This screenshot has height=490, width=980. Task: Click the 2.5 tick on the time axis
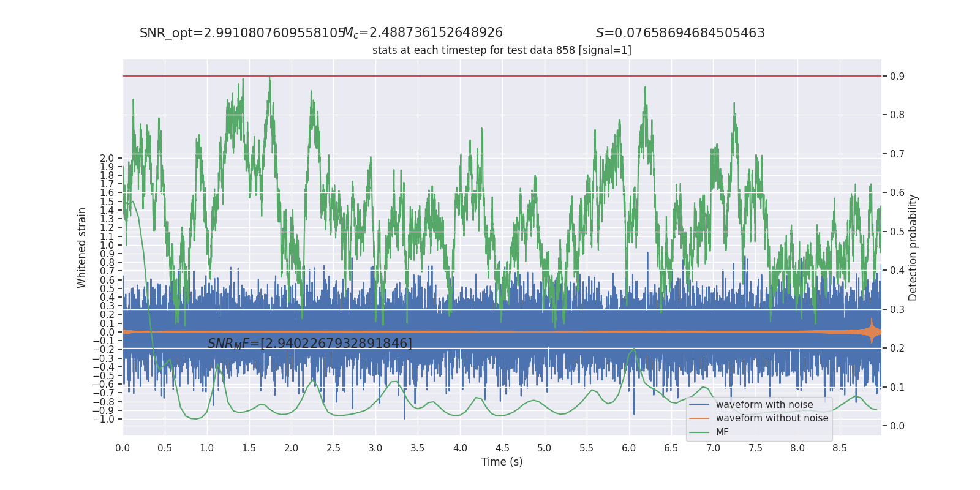pos(333,448)
